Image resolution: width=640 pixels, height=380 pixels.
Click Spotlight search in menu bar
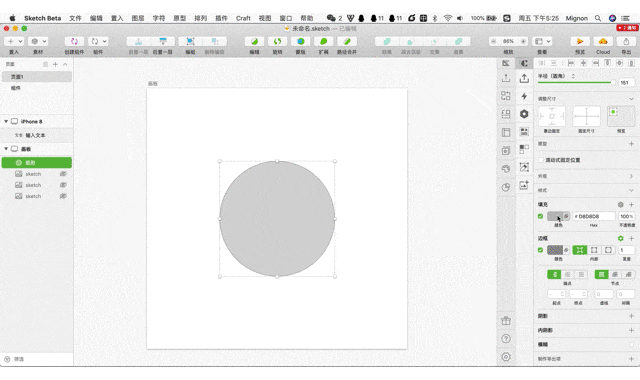coord(598,18)
